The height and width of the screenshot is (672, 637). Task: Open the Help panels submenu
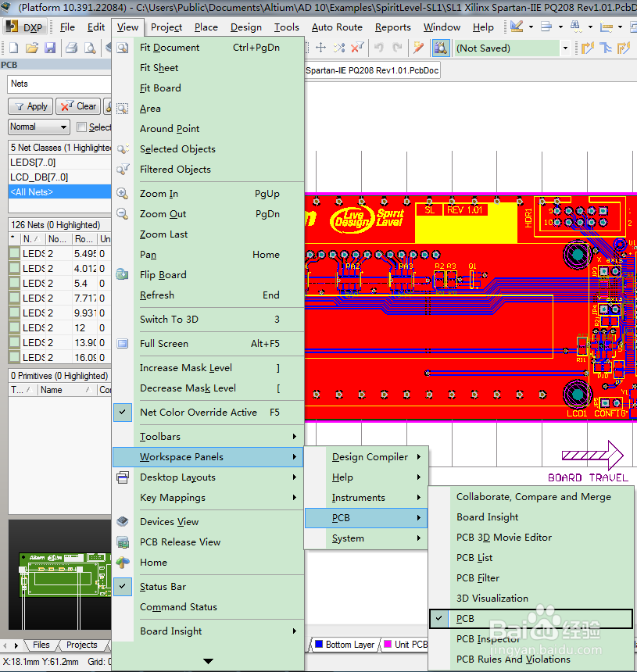click(366, 477)
